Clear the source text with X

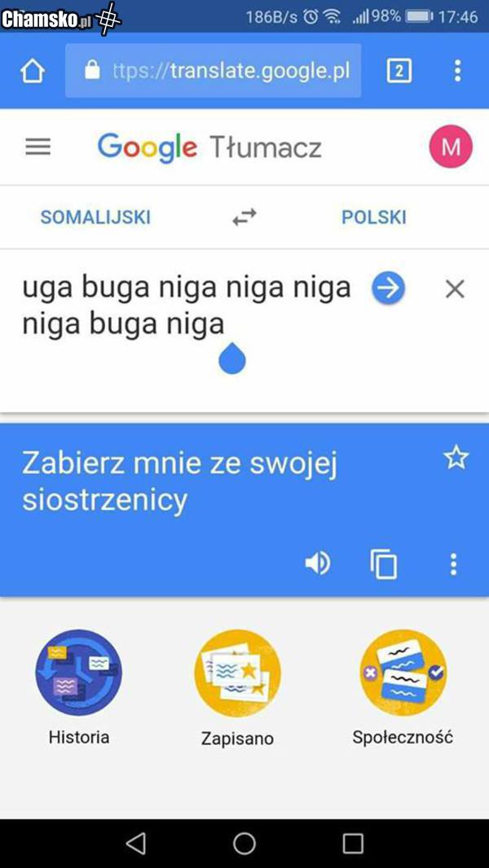click(x=455, y=289)
